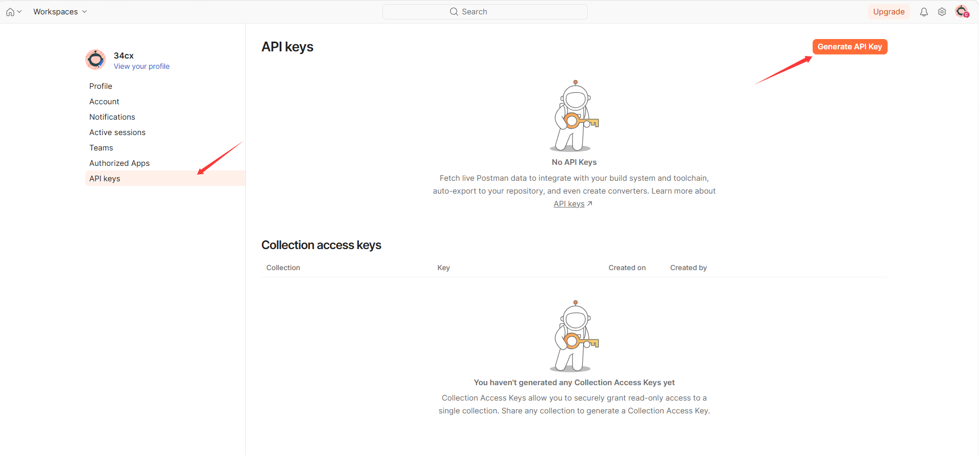Click the magnifier icon in the search bar

[x=454, y=12]
